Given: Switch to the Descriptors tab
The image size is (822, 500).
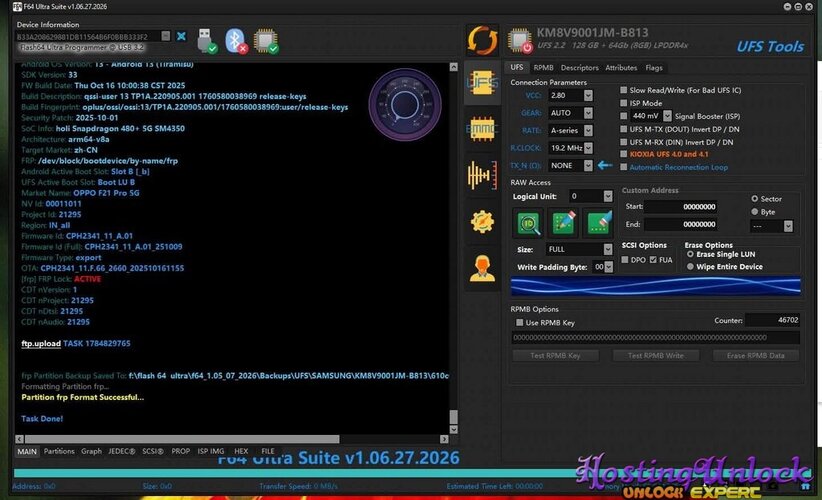Looking at the screenshot, I should click(x=579, y=68).
